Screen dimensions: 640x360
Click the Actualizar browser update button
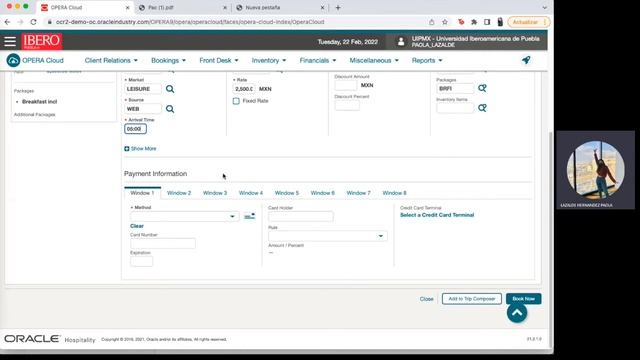click(528, 22)
